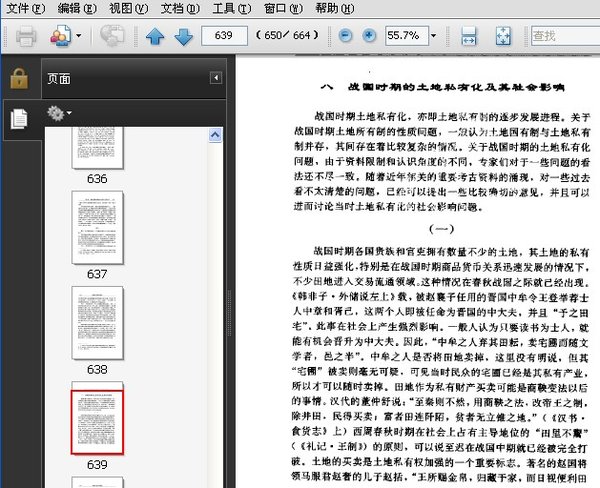600x488 pixels.
Task: Click the security lock panel icon
Action: point(19,78)
